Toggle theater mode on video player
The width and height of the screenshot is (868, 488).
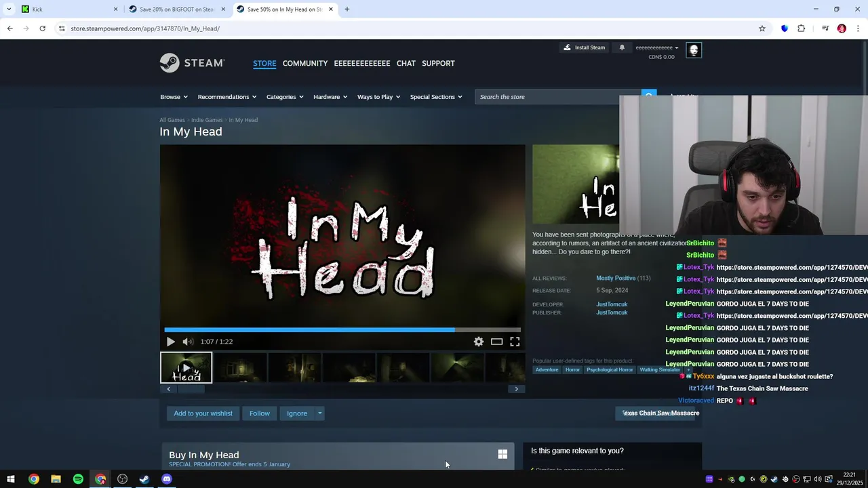click(x=497, y=342)
